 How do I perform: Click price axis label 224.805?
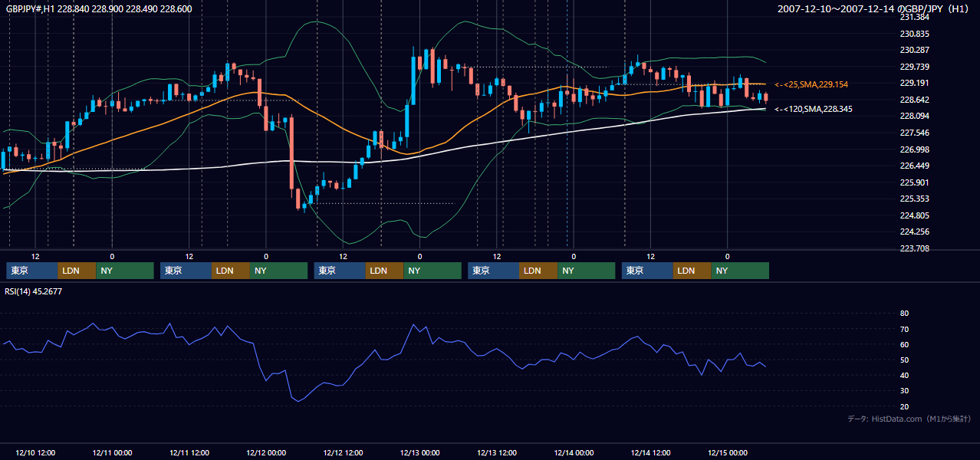click(x=915, y=215)
